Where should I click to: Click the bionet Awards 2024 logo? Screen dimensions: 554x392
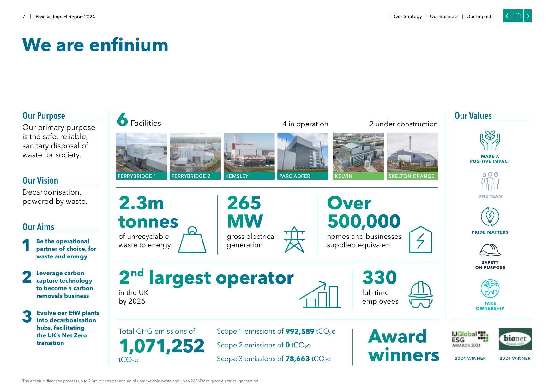click(515, 339)
